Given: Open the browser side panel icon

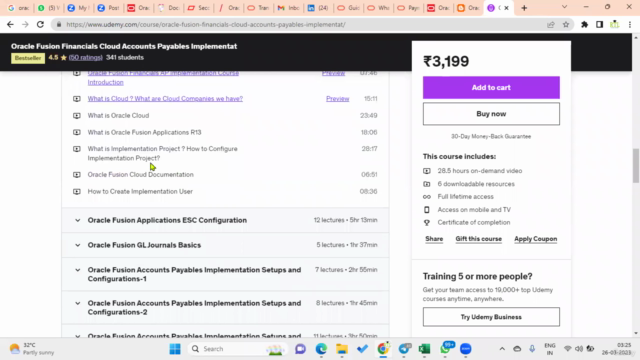Looking at the screenshot, I should click(599, 24).
